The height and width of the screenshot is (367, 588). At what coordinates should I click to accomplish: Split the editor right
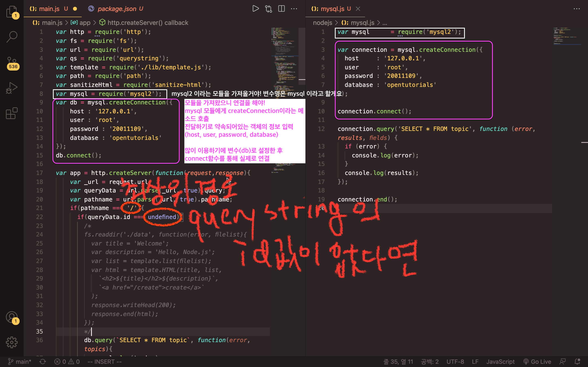(281, 9)
